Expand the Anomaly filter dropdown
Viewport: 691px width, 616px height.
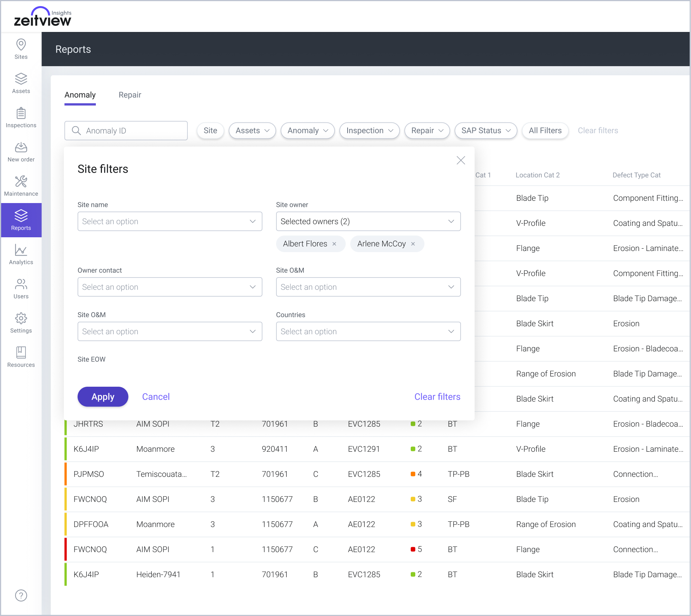(307, 131)
